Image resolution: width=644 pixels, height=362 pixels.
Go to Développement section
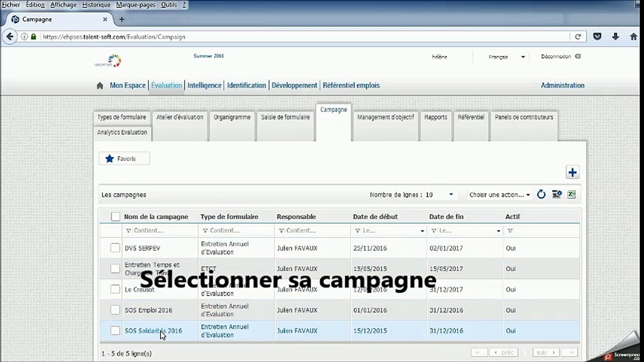[x=294, y=85]
